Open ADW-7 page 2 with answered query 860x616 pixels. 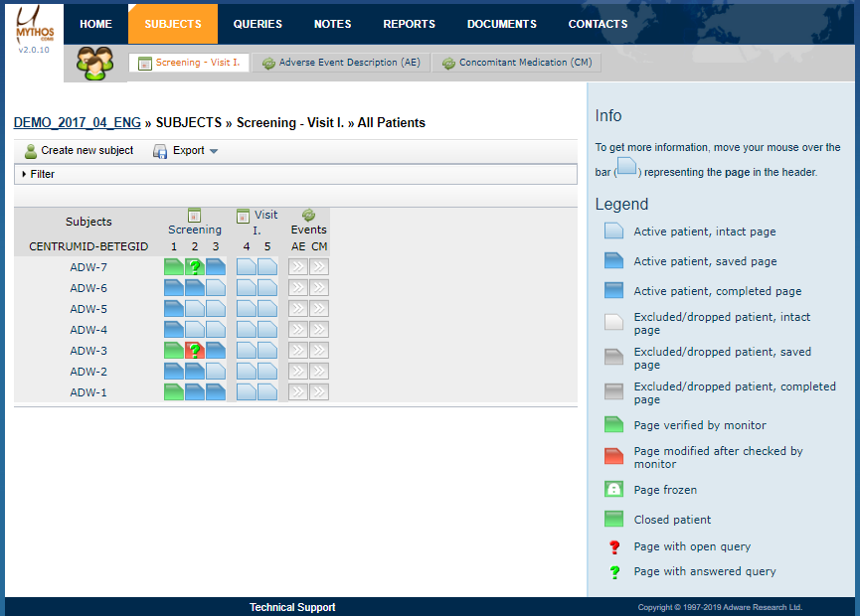(x=195, y=267)
